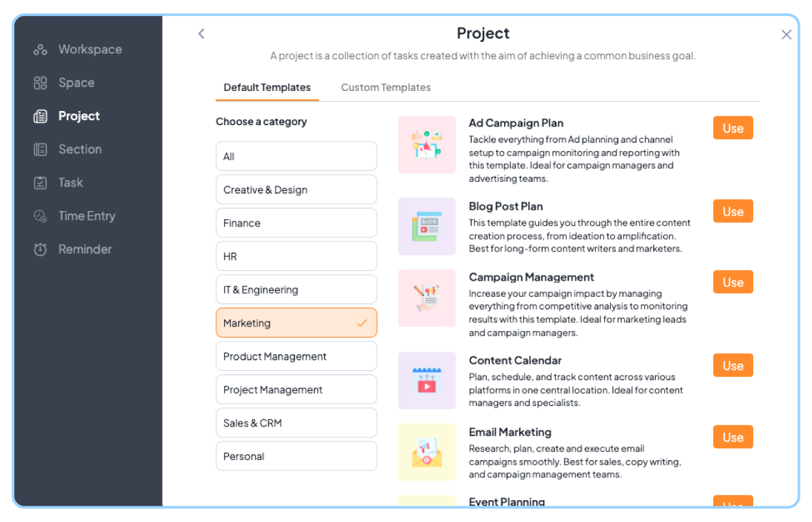Use the Ad Campaign Plan template
The image size is (812, 522).
(x=733, y=128)
